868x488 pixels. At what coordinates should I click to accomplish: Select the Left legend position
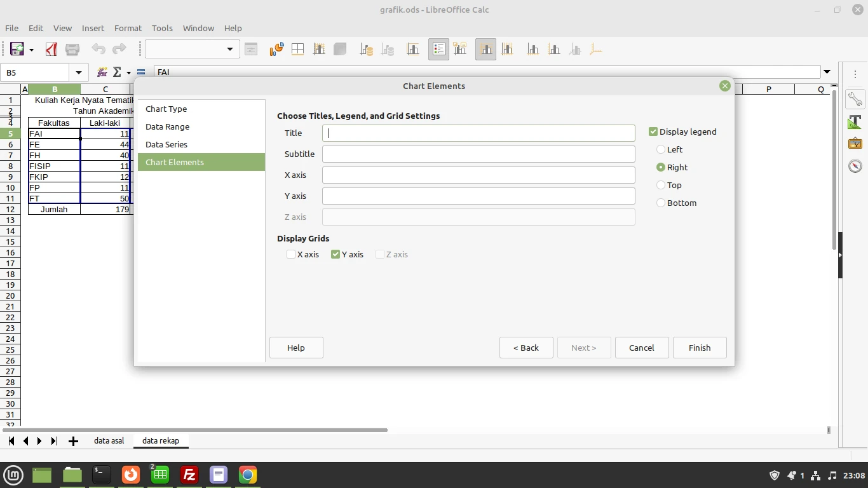coord(661,149)
